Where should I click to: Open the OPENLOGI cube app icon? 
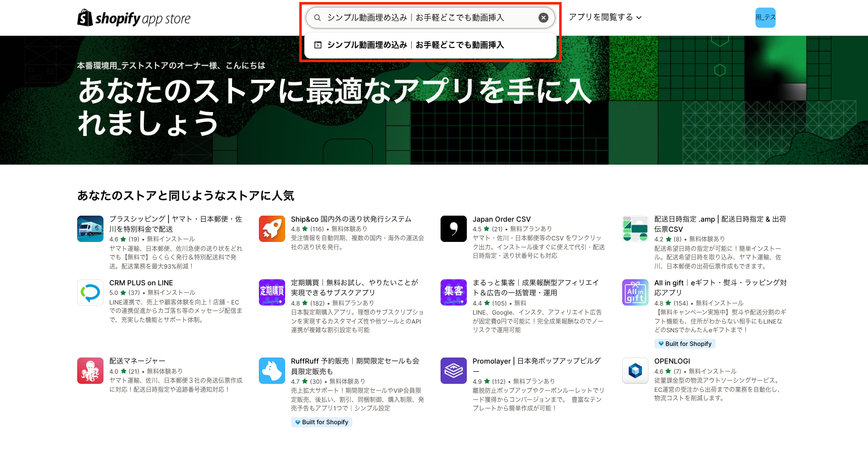[x=635, y=371]
